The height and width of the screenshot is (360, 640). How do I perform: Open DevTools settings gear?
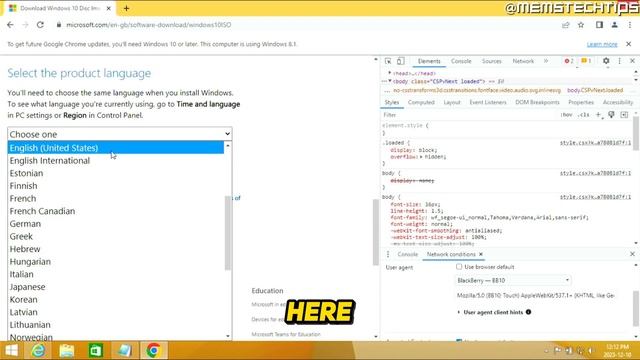click(x=606, y=61)
